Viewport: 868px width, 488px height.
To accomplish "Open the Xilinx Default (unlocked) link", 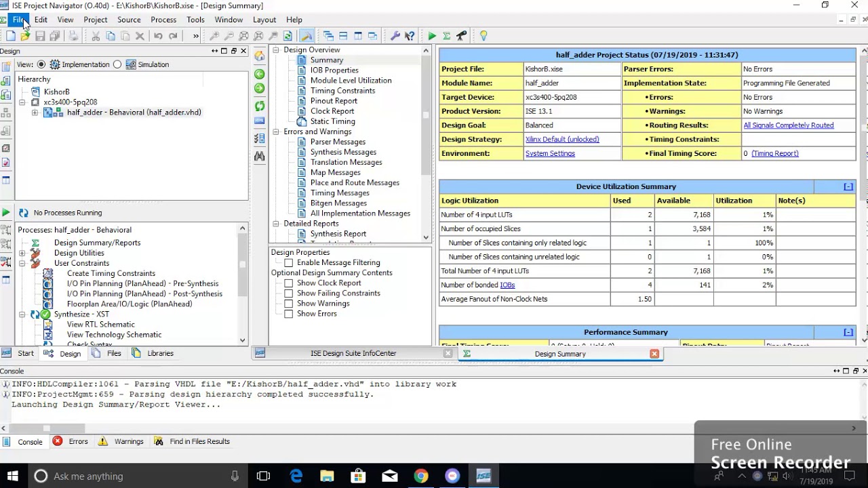I will 562,139.
